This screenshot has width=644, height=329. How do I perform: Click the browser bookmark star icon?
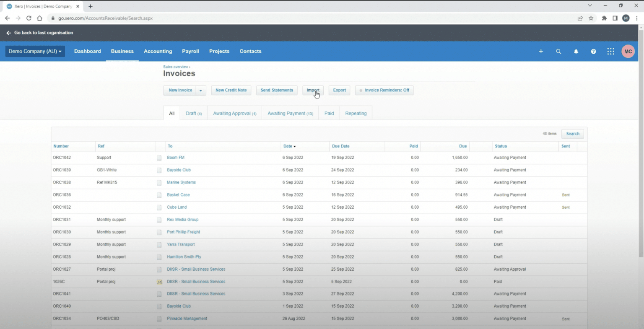coord(592,18)
